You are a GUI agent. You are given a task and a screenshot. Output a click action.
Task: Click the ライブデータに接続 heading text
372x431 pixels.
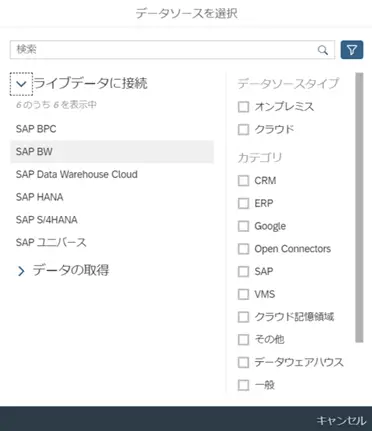pyautogui.click(x=91, y=83)
